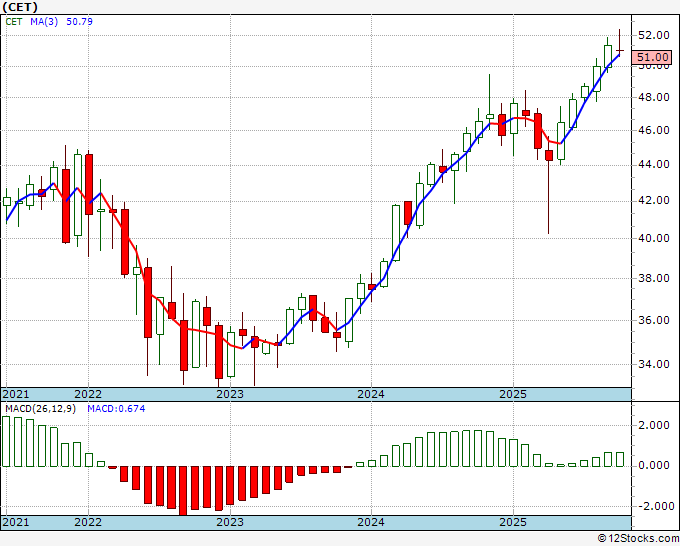Open the 12Stocks.com copyright link
The height and width of the screenshot is (546, 680).
pyautogui.click(x=638, y=539)
